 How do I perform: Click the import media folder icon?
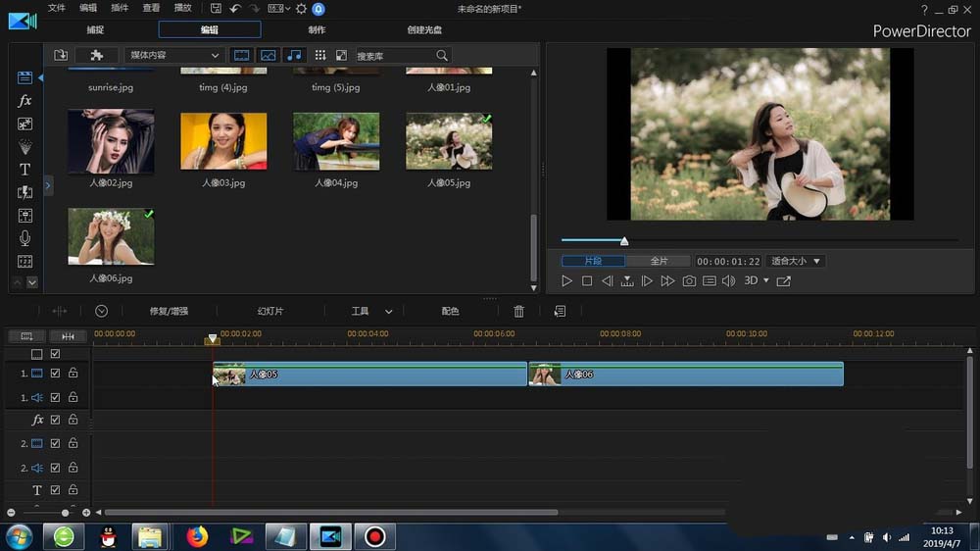pyautogui.click(x=61, y=56)
